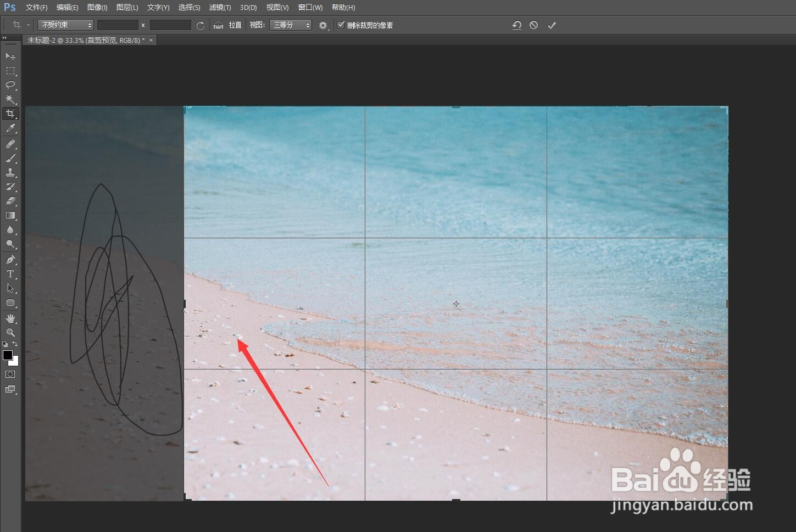This screenshot has height=532, width=796.
Task: Open the Type menu
Action: pyautogui.click(x=158, y=8)
